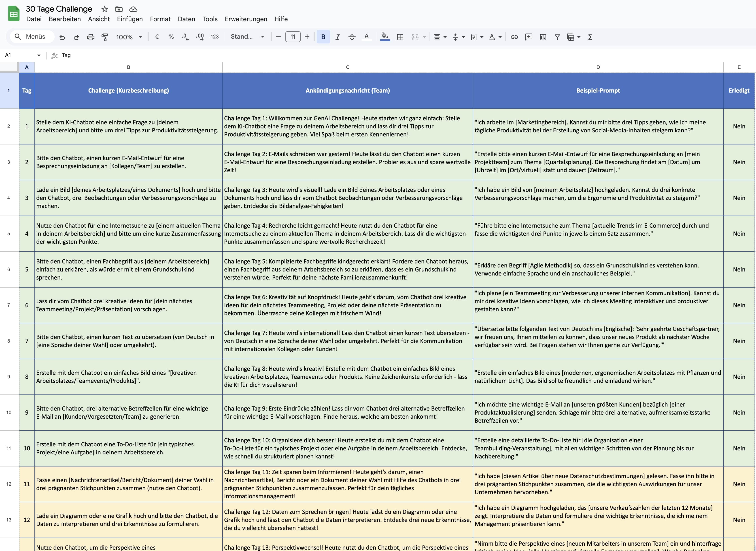The width and height of the screenshot is (756, 551).
Task: Click the insert chart icon
Action: (x=543, y=37)
